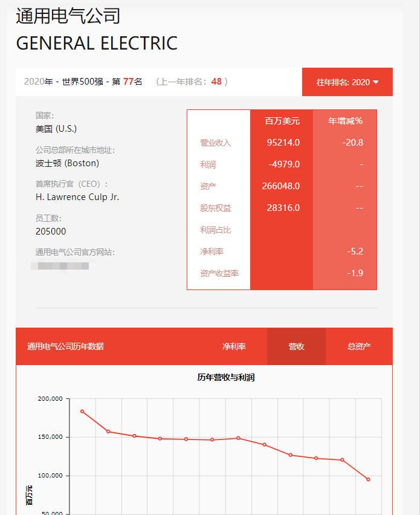Viewport: 420px width, 515px height.
Task: Select the 营收 chart tab
Action: click(296, 346)
